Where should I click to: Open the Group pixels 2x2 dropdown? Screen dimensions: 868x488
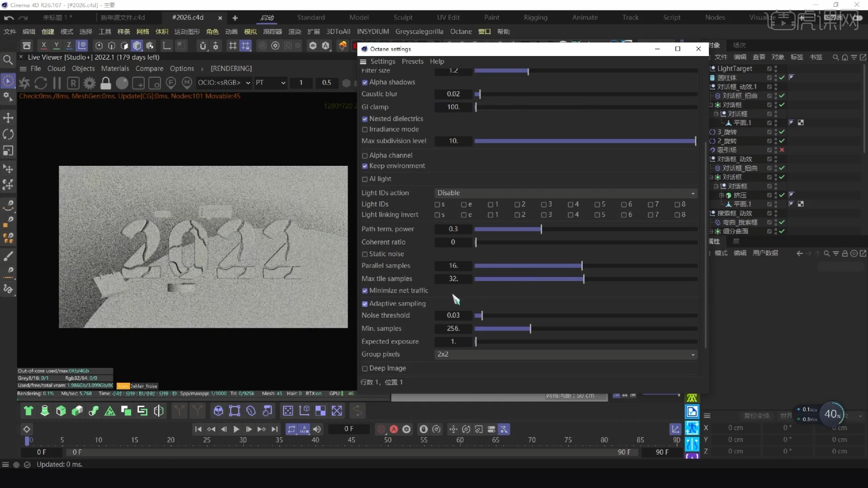click(566, 354)
